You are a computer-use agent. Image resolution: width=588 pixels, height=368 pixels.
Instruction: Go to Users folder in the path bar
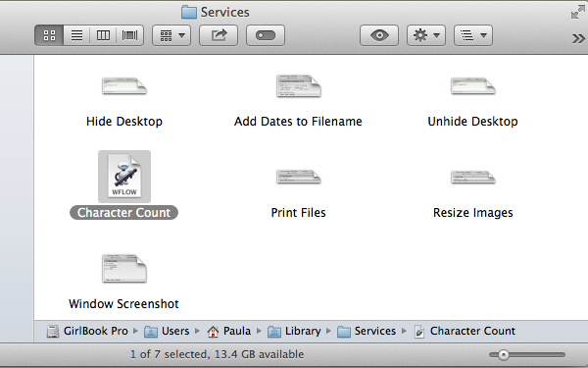(x=167, y=331)
